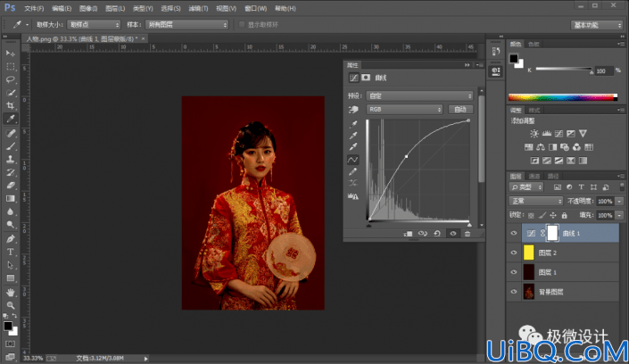Toggle layer filtering switch on or off

click(622, 187)
